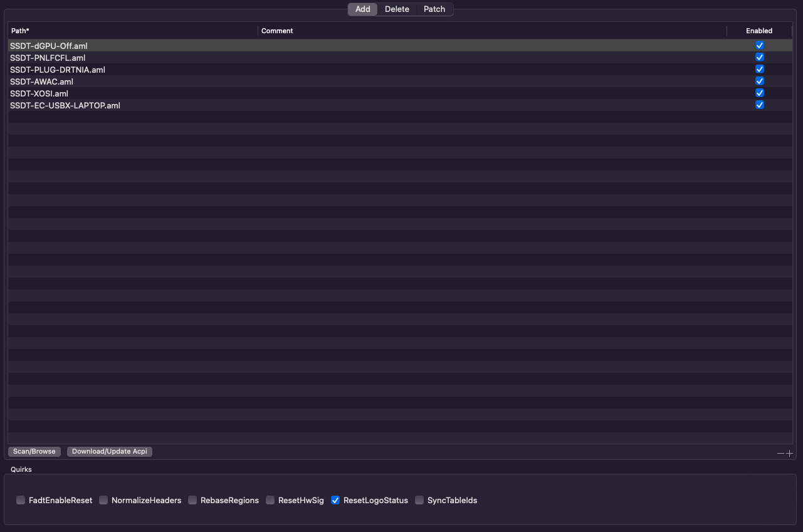This screenshot has width=803, height=532.
Task: Select the SSDT-AWAC.aml path entry
Action: (42, 81)
